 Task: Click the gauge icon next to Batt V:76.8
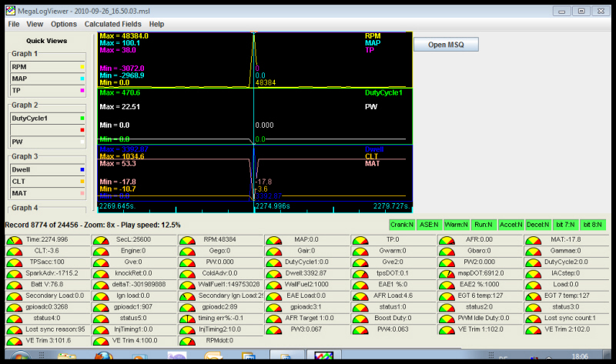click(14, 284)
